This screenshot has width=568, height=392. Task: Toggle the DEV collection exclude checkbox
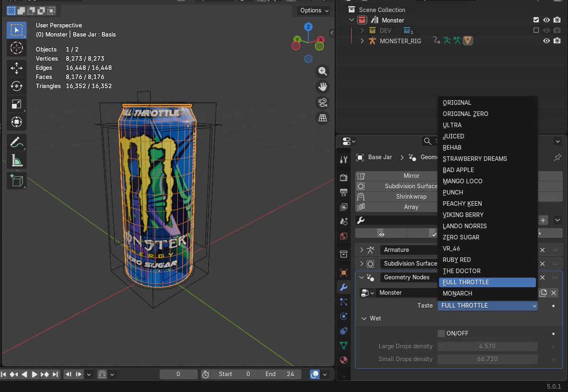point(536,30)
